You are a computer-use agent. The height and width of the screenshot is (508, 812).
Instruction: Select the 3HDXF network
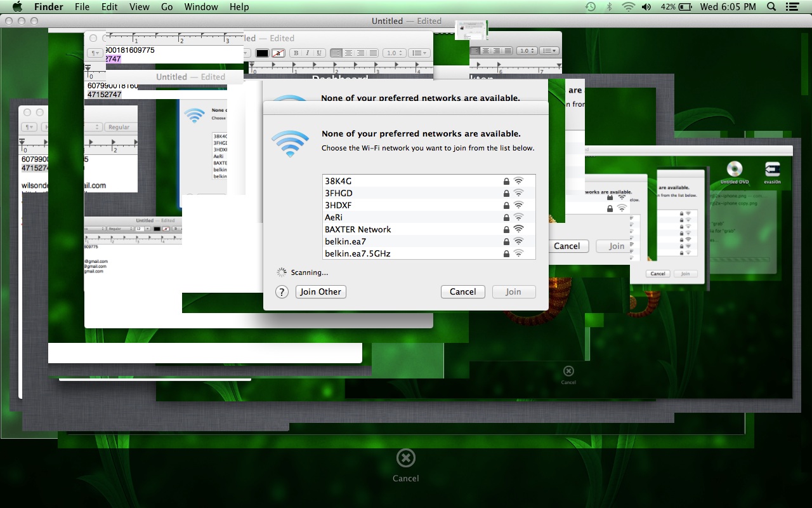click(429, 205)
